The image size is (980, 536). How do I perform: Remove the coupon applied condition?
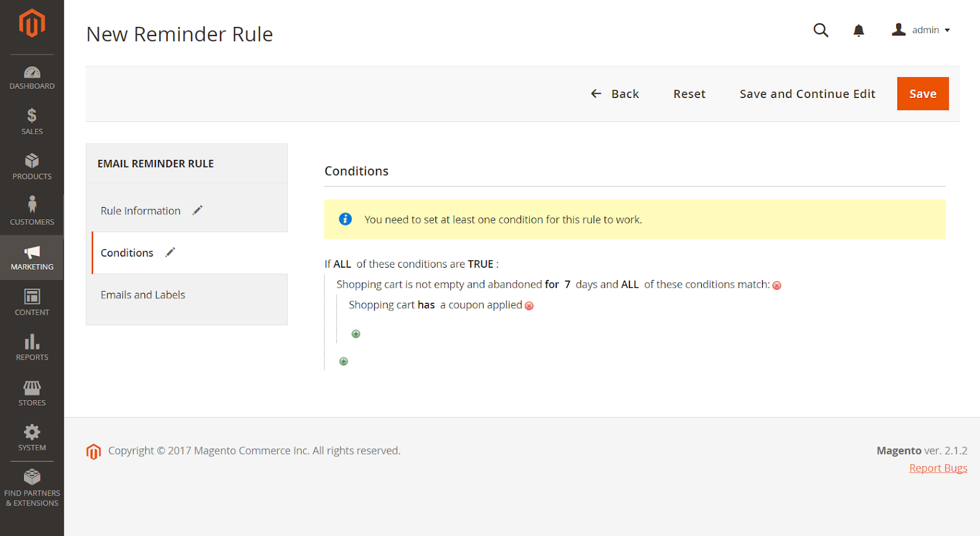pos(529,306)
